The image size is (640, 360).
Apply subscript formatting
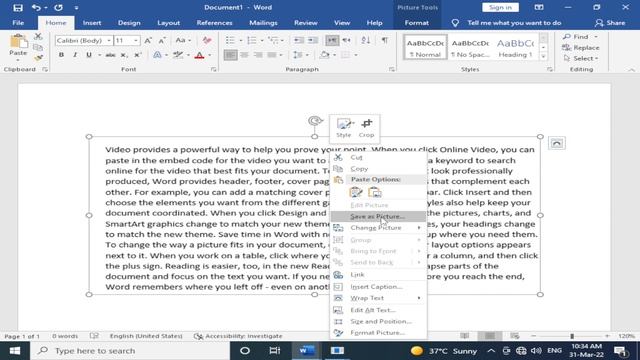tap(124, 55)
